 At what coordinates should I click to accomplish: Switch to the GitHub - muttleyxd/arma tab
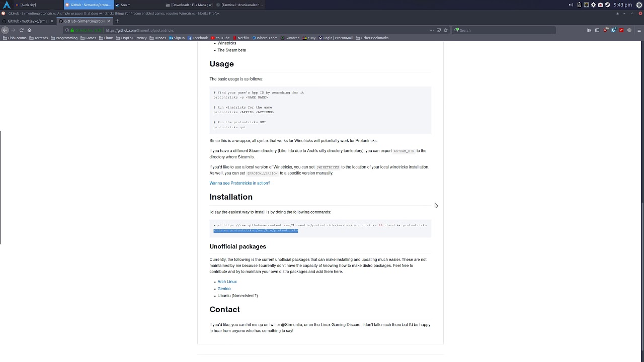[x=28, y=21]
